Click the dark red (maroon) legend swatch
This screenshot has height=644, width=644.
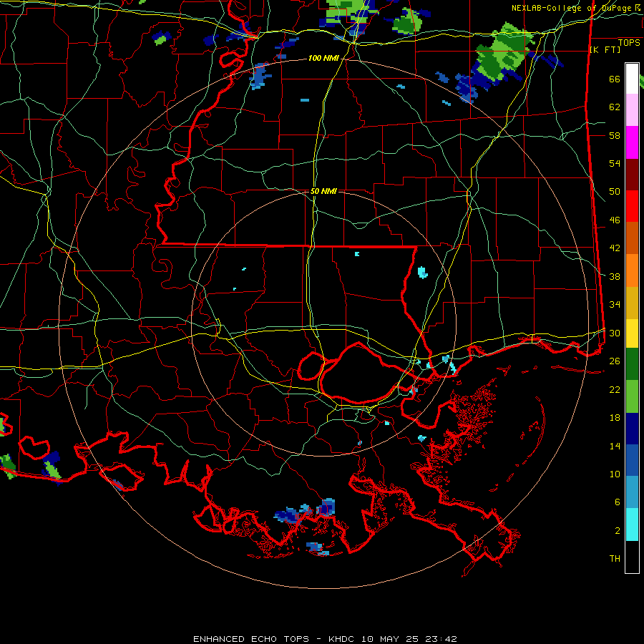(632, 175)
